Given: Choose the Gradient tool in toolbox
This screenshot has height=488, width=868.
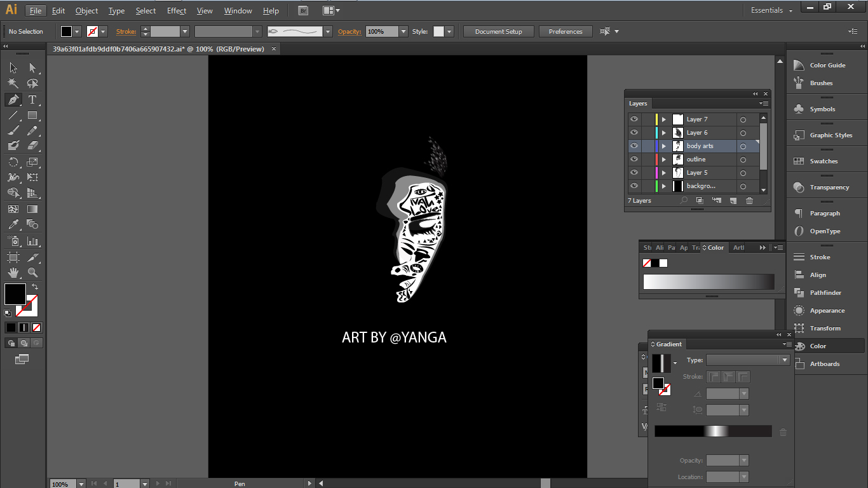Looking at the screenshot, I should click(32, 209).
